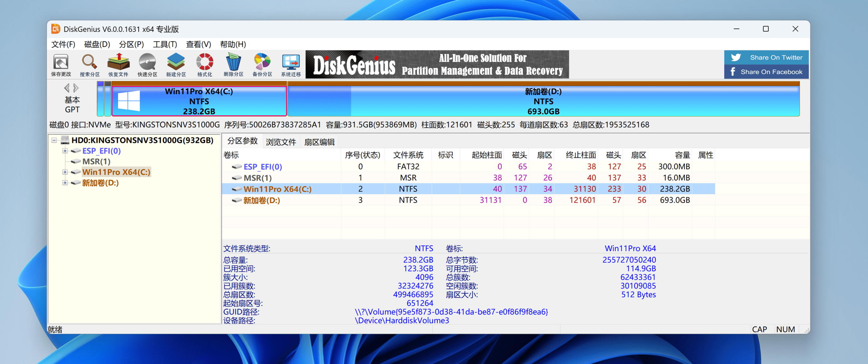
Task: Click the DiskGenius app logo in title bar
Action: coord(56,29)
